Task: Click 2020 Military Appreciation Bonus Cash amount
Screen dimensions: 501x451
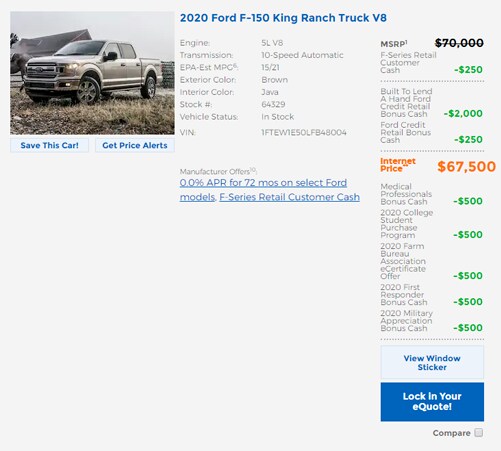Action: (468, 328)
